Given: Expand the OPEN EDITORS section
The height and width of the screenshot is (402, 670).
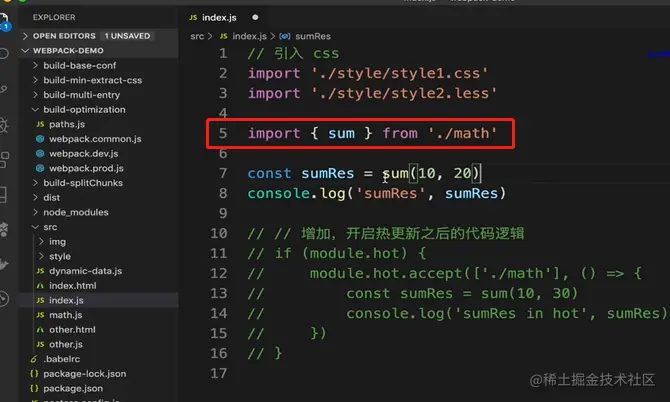Looking at the screenshot, I should coord(25,36).
